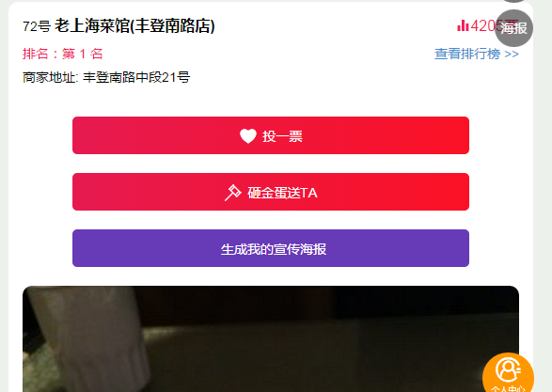Click the hammer icon beside 砸金蛋送TA
Image resolution: width=552 pixels, height=392 pixels.
[x=232, y=193]
